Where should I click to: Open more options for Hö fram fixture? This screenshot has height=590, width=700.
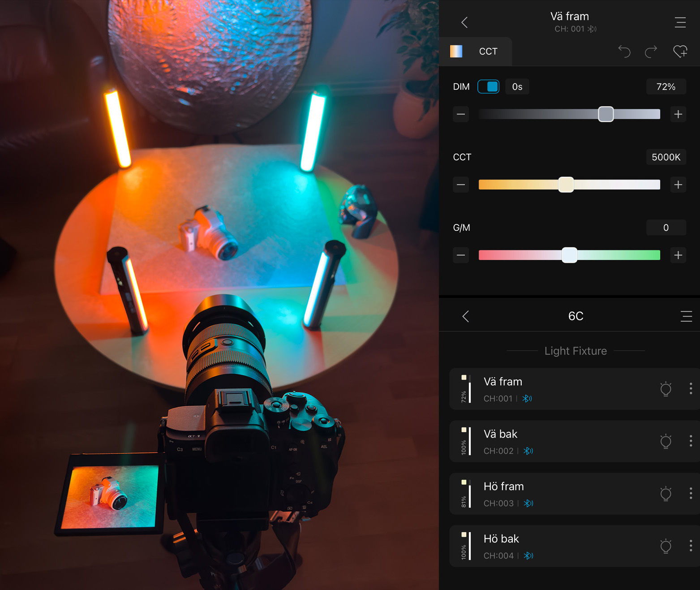point(691,494)
